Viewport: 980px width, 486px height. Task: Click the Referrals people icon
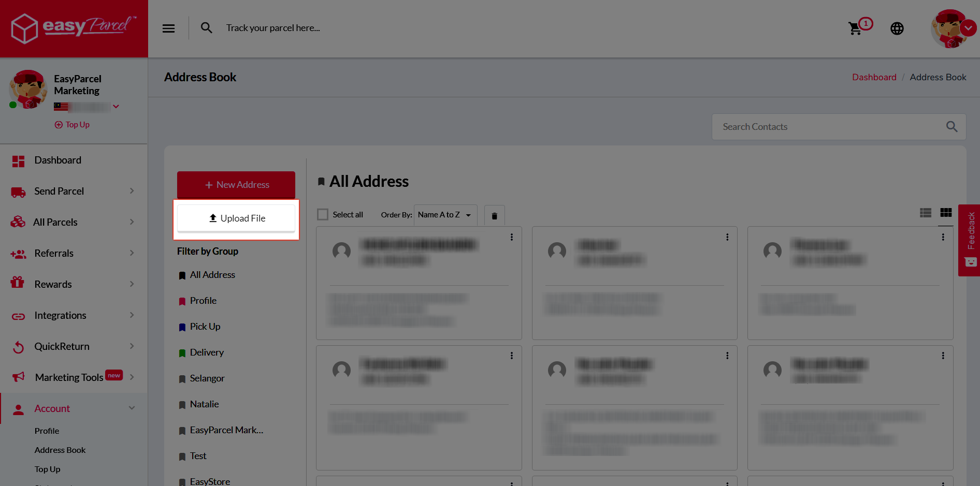[x=18, y=254]
